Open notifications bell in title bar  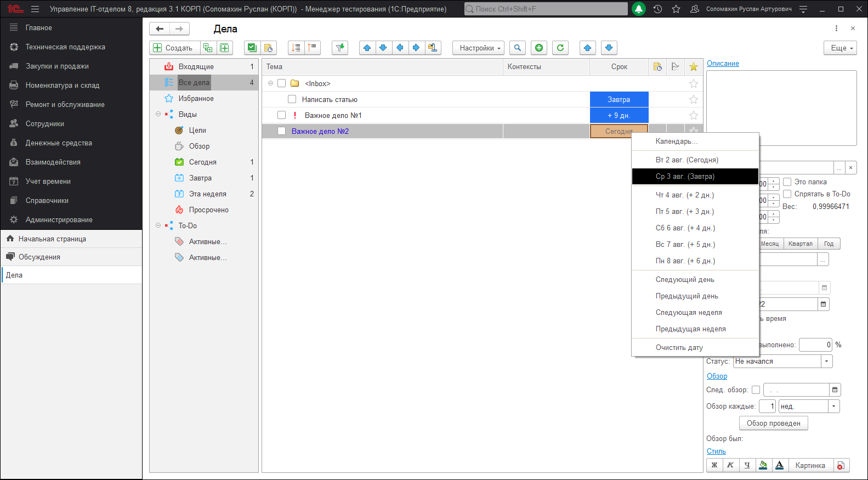pyautogui.click(x=639, y=9)
